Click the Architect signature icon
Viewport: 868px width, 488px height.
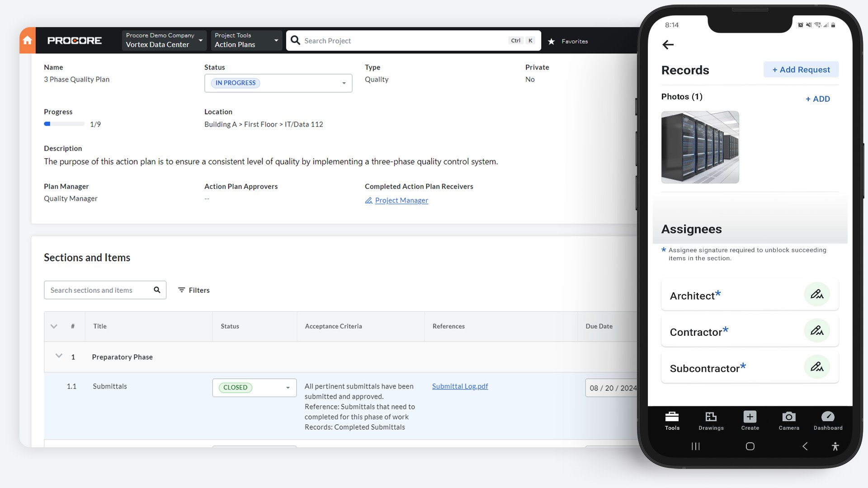[x=816, y=294]
